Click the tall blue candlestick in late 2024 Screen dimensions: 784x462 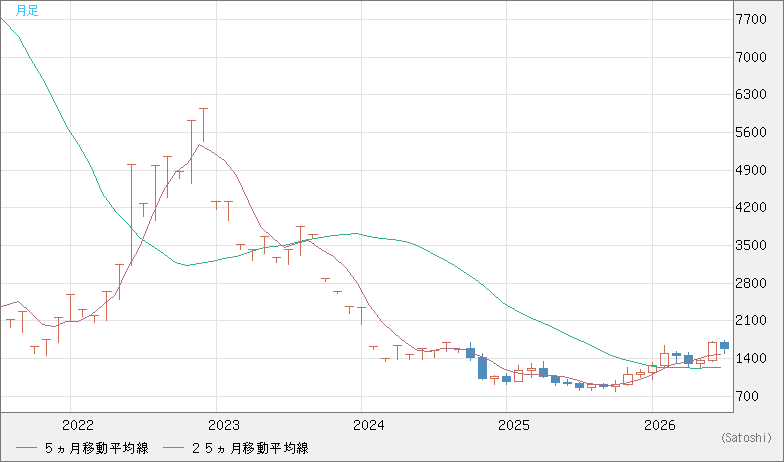pyautogui.click(x=482, y=368)
